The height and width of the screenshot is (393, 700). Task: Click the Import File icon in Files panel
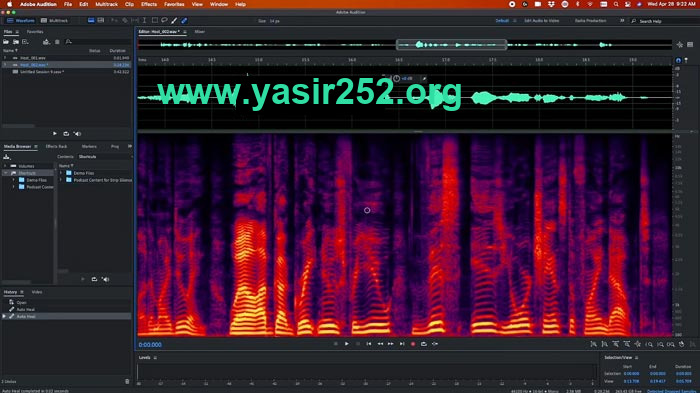16,42
